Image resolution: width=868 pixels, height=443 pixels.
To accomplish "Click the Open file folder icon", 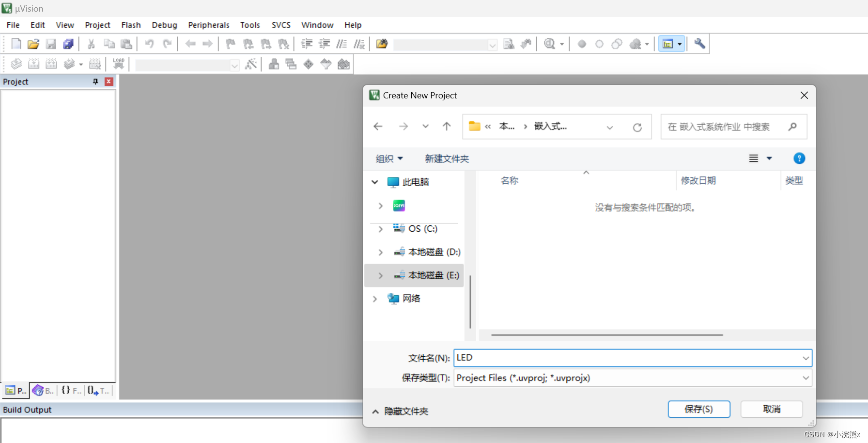I will point(33,44).
